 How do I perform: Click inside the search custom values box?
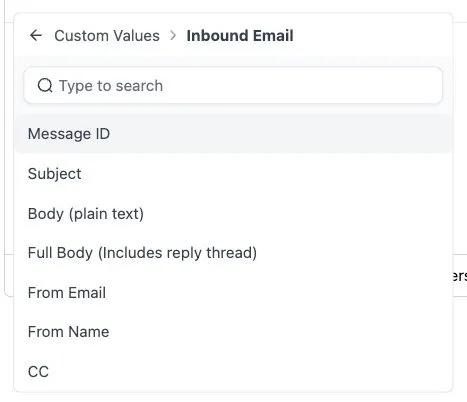point(233,86)
